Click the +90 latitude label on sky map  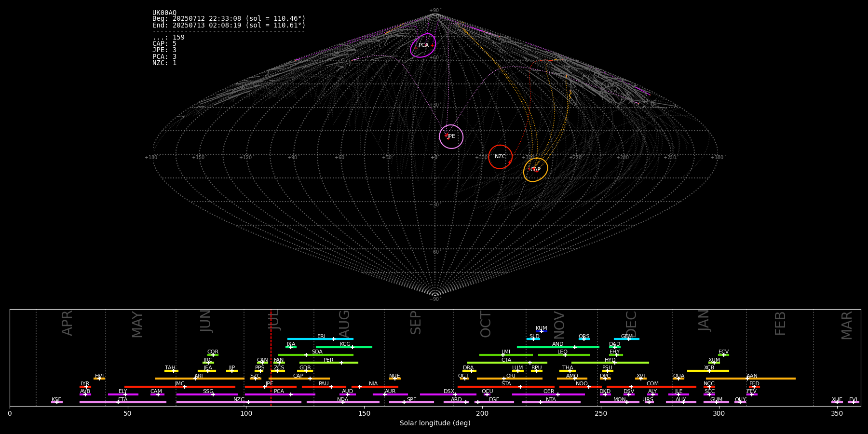(x=434, y=10)
